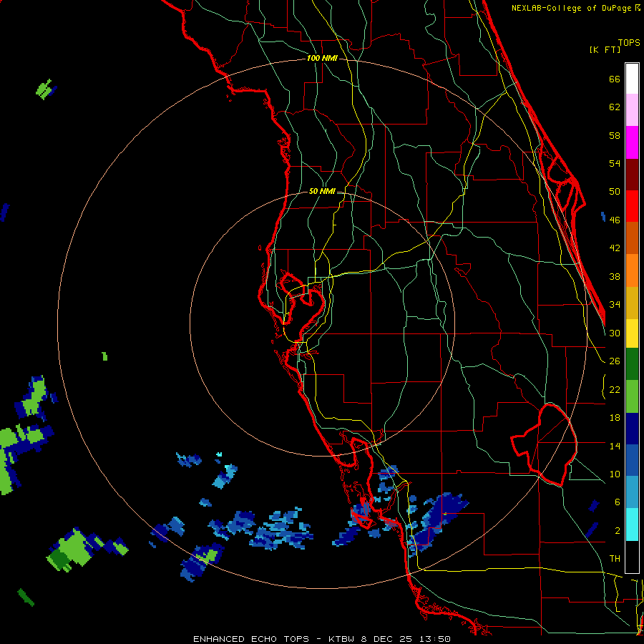Pick the light orange legend swatch
644x644 pixels.
(x=632, y=270)
